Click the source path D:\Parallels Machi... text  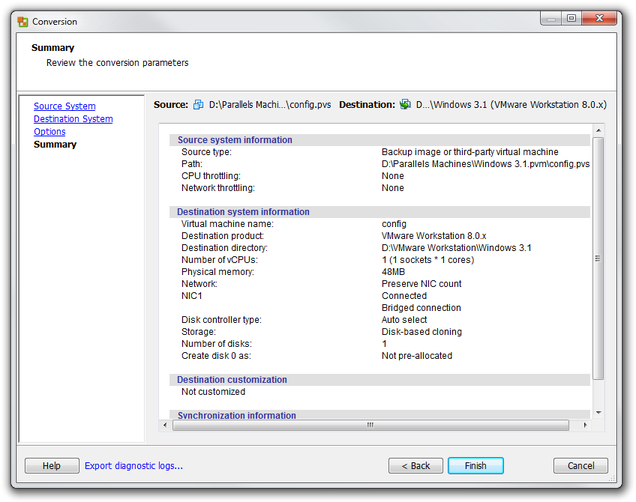[270, 105]
